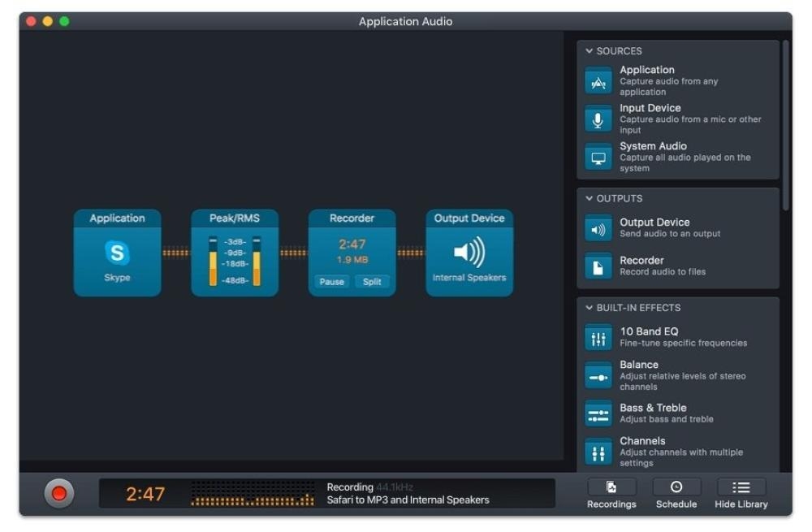Click Hide Library button
Screen dimensions: 812x532
coord(741,494)
